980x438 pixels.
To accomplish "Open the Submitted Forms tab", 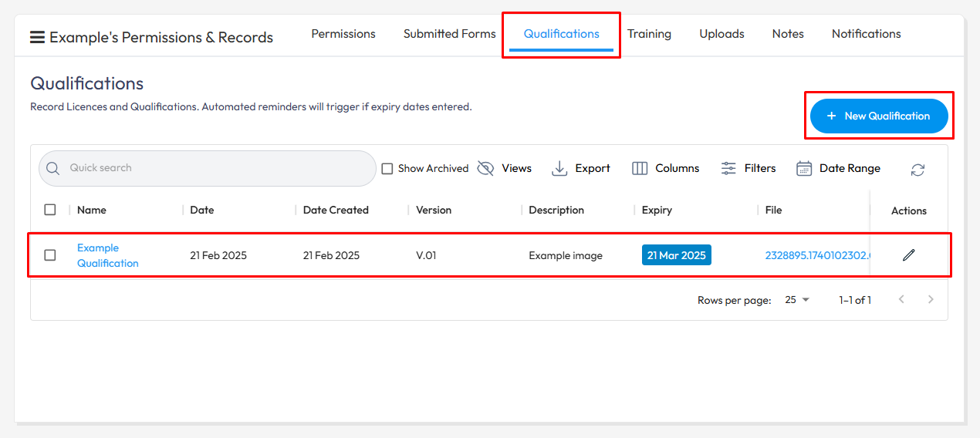I will (x=450, y=34).
